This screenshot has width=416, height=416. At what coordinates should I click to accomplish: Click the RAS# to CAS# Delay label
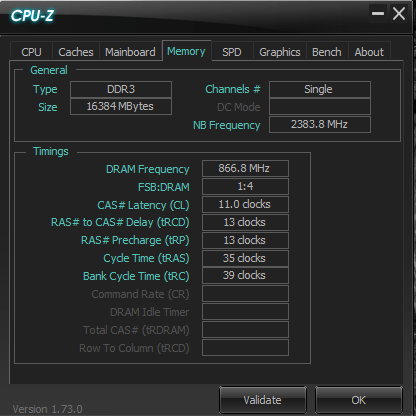(120, 223)
